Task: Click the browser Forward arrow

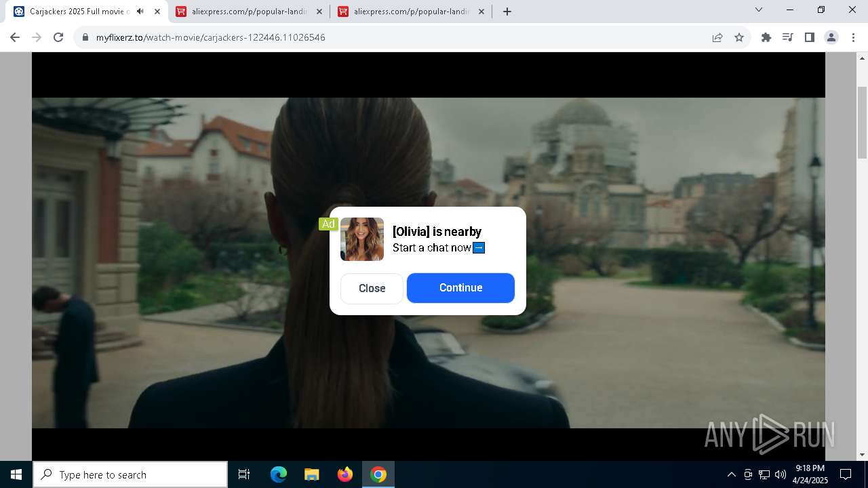Action: [37, 37]
